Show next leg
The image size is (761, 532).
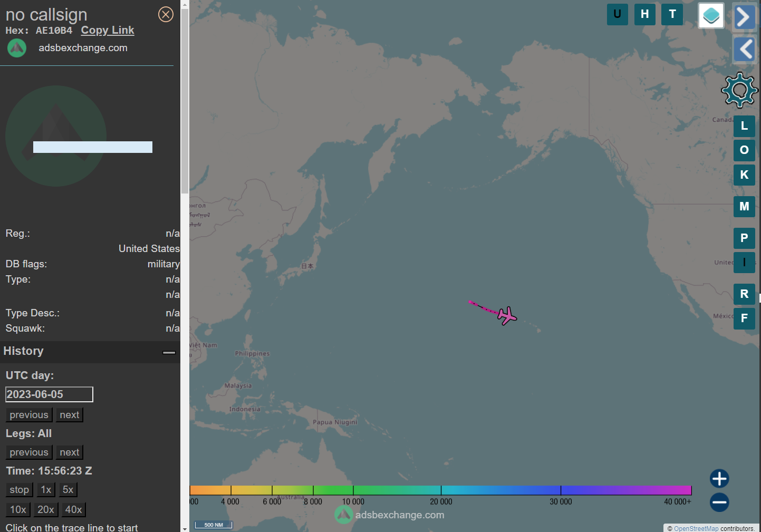point(70,452)
